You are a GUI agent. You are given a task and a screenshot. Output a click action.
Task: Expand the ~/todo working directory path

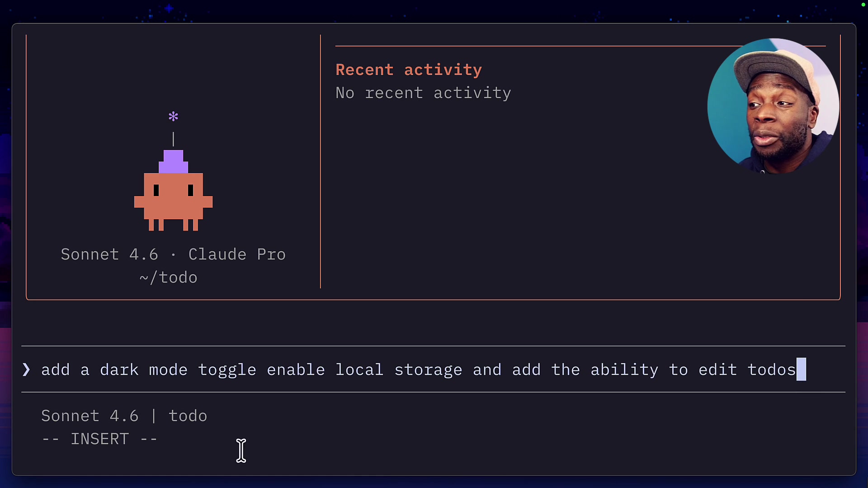click(168, 277)
